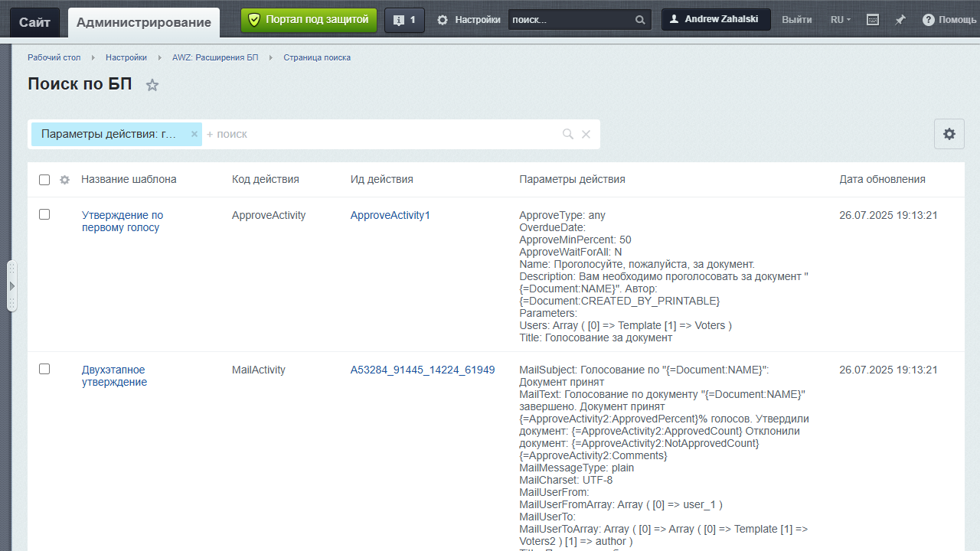
Task: Toggle the select-all checkbox in table header
Action: (44, 180)
